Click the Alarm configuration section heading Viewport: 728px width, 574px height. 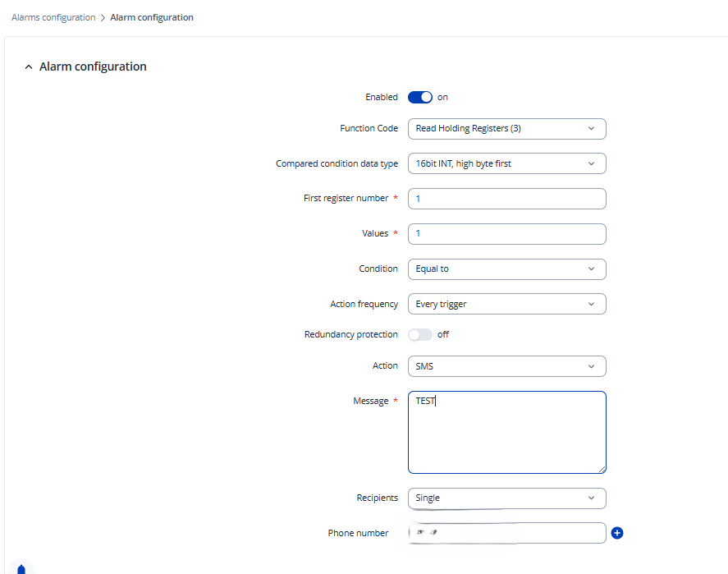pyautogui.click(x=93, y=67)
